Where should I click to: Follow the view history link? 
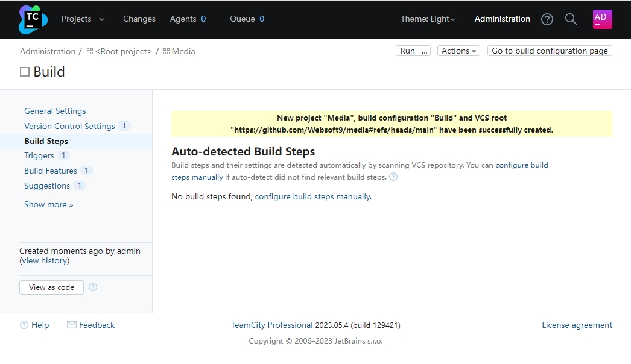45,260
